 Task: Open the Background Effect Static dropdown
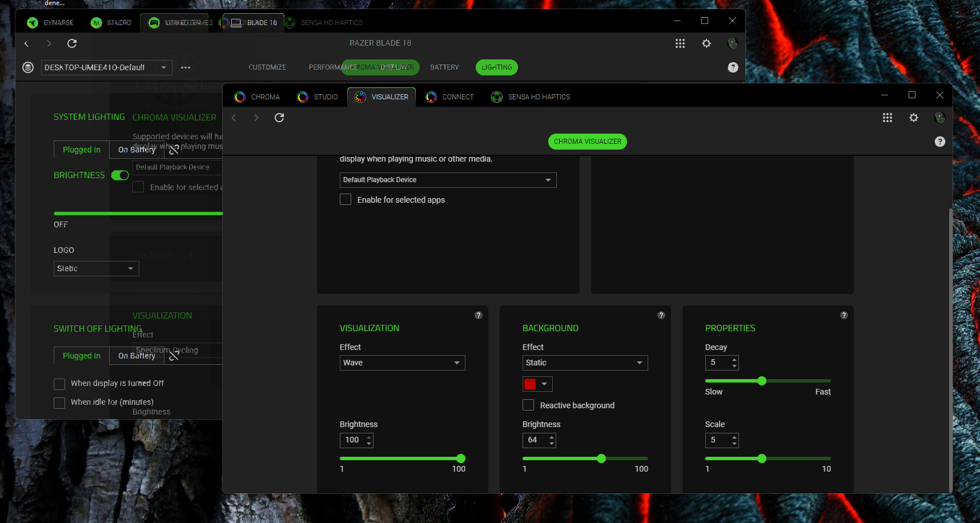point(585,363)
